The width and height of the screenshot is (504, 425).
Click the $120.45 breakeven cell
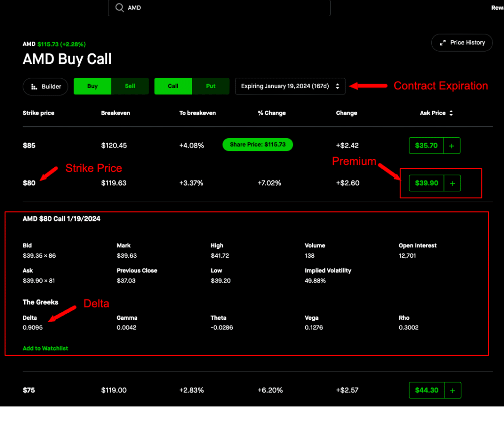[x=114, y=146]
